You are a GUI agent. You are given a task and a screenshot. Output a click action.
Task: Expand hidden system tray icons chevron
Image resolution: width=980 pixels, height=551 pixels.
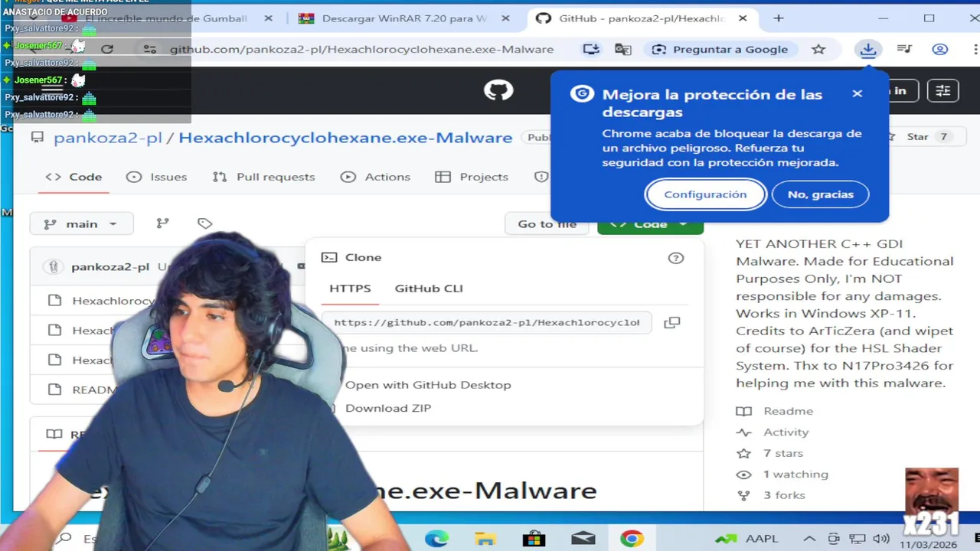[810, 539]
